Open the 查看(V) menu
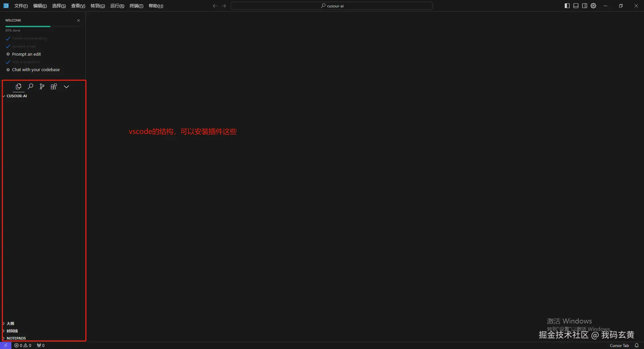 78,6
